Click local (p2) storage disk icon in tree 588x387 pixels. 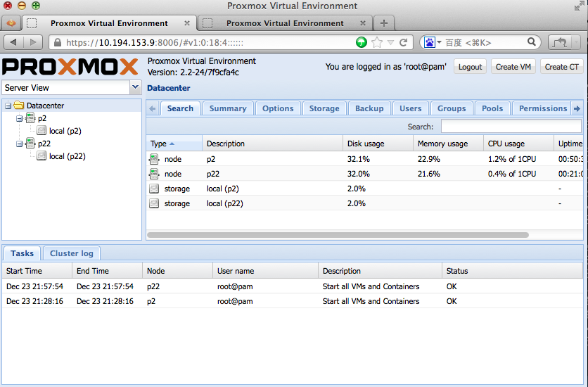point(41,130)
